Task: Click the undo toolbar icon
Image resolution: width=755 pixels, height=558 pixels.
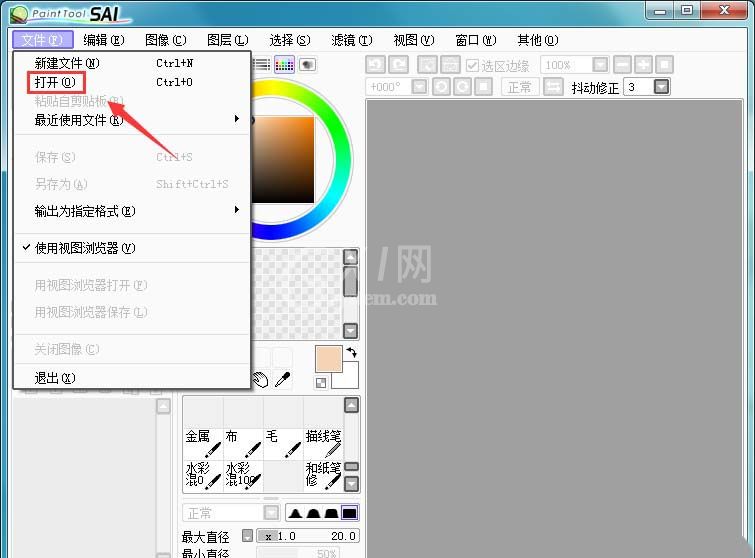Action: 376,65
